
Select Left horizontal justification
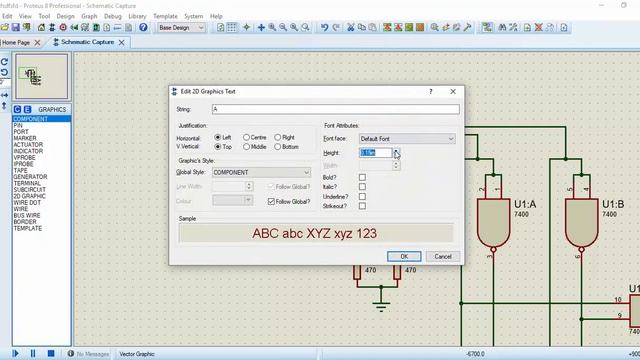pos(218,138)
